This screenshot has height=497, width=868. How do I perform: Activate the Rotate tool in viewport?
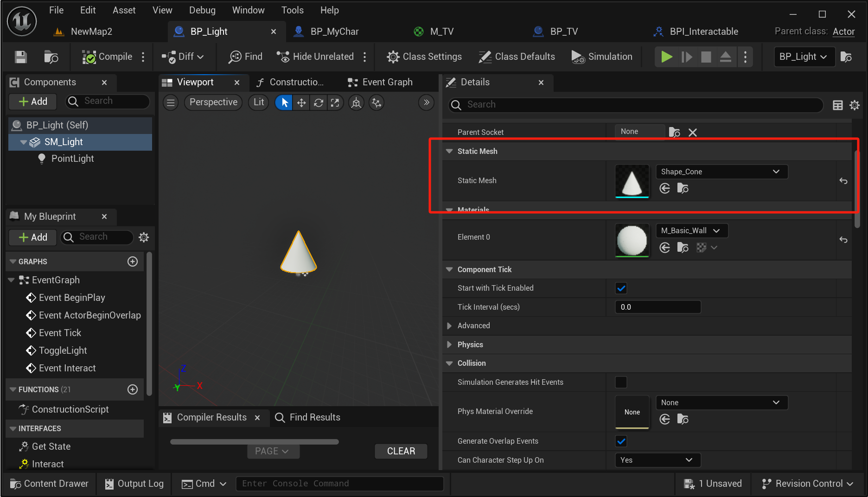coord(318,102)
